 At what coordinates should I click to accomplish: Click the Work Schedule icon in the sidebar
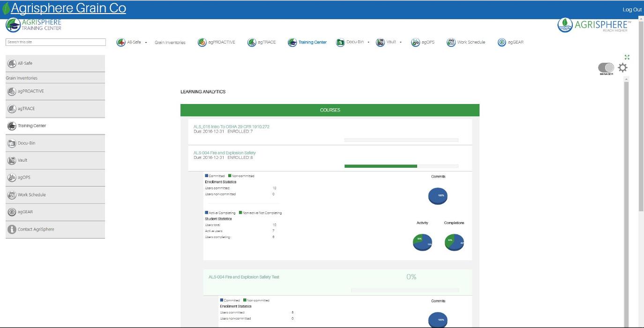coord(12,195)
